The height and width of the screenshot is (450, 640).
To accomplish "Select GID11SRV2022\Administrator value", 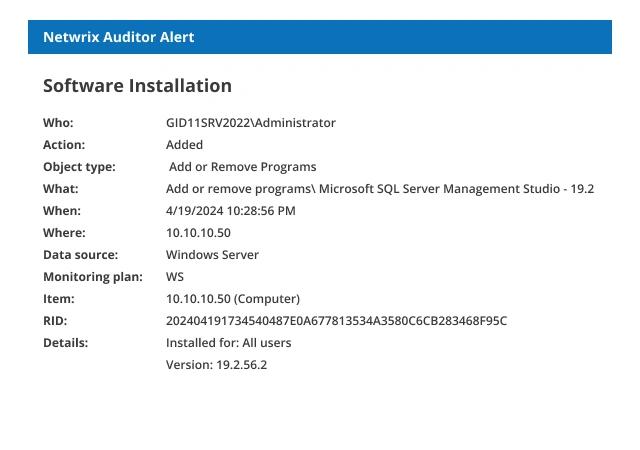I will (251, 123).
